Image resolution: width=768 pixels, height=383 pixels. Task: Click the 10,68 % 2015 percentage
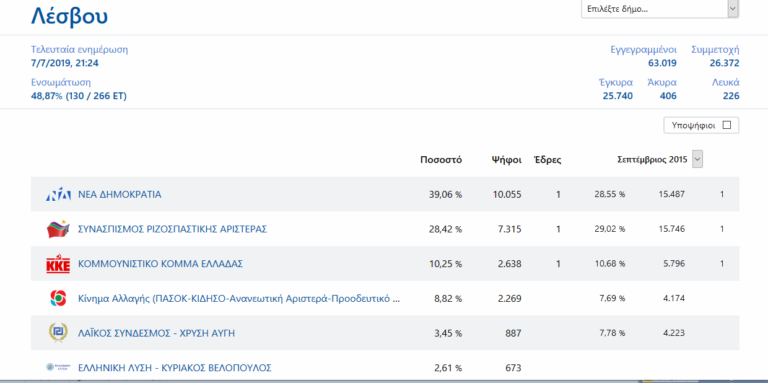click(x=610, y=263)
